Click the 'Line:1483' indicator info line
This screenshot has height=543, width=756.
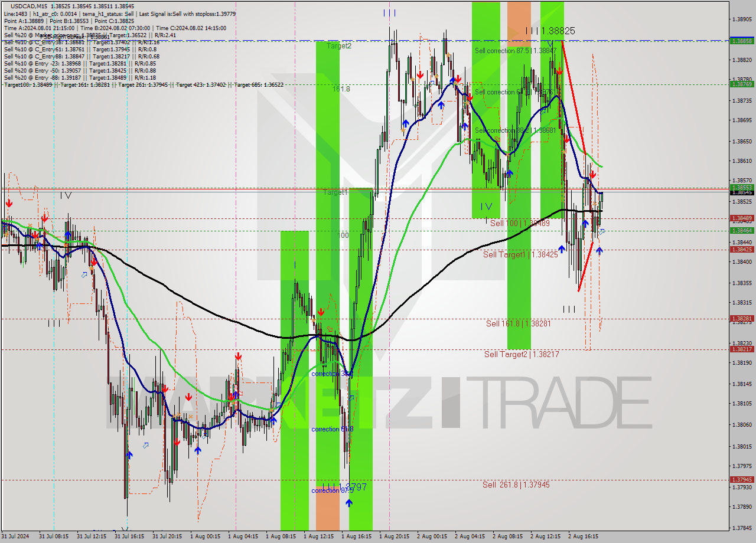point(120,13)
